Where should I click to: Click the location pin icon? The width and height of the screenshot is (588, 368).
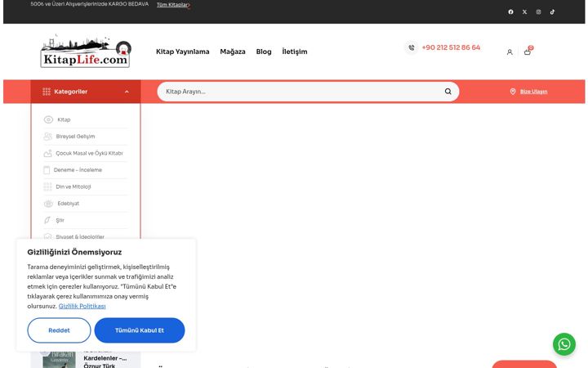coord(513,92)
